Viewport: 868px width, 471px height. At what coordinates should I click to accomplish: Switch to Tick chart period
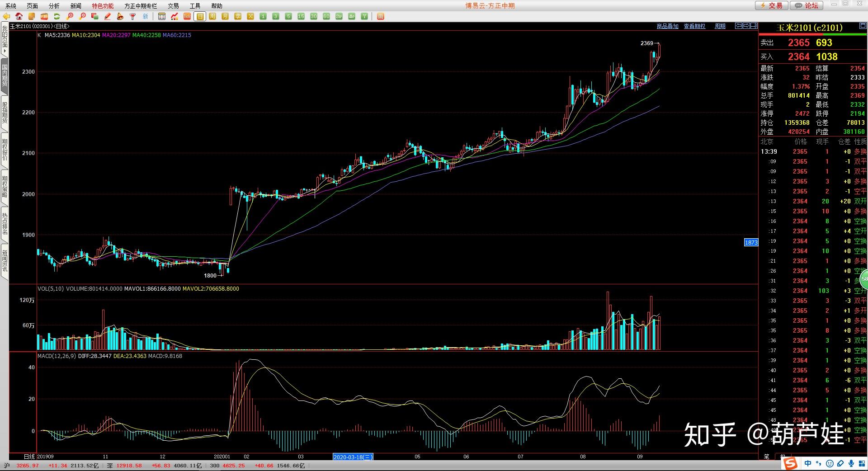187,17
